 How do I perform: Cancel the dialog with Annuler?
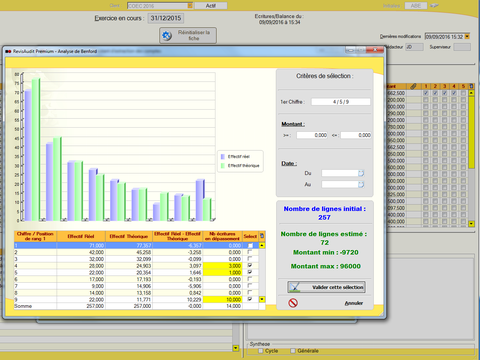pyautogui.click(x=354, y=303)
